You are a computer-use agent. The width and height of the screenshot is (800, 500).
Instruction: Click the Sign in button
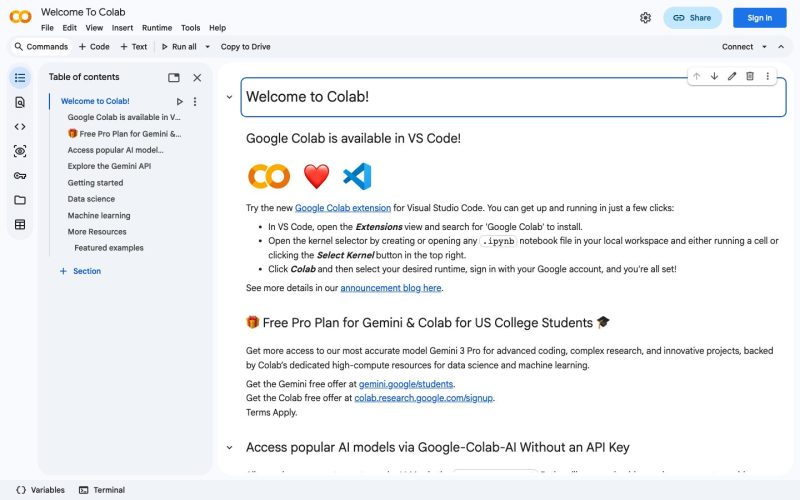[x=760, y=18]
